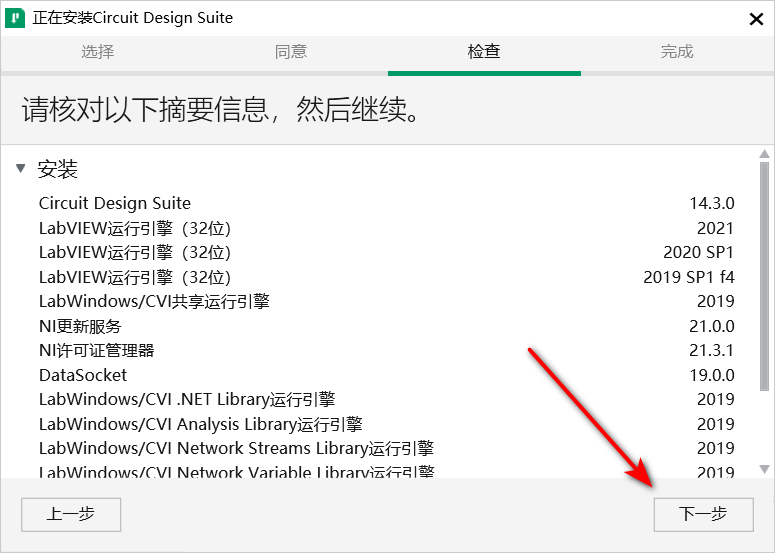Select LabWindows/CVI Analysis Library运行引擎 row
Viewport: 775px width, 553px height.
point(387,424)
